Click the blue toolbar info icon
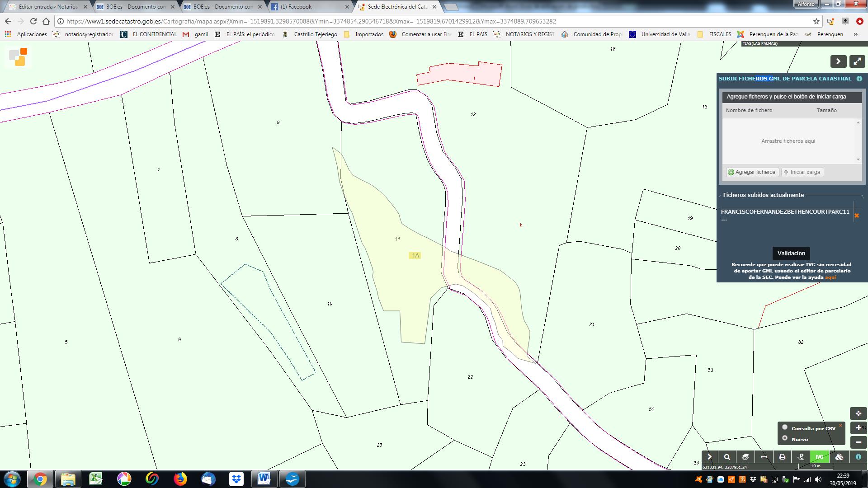Image resolution: width=868 pixels, height=488 pixels. coord(858,457)
